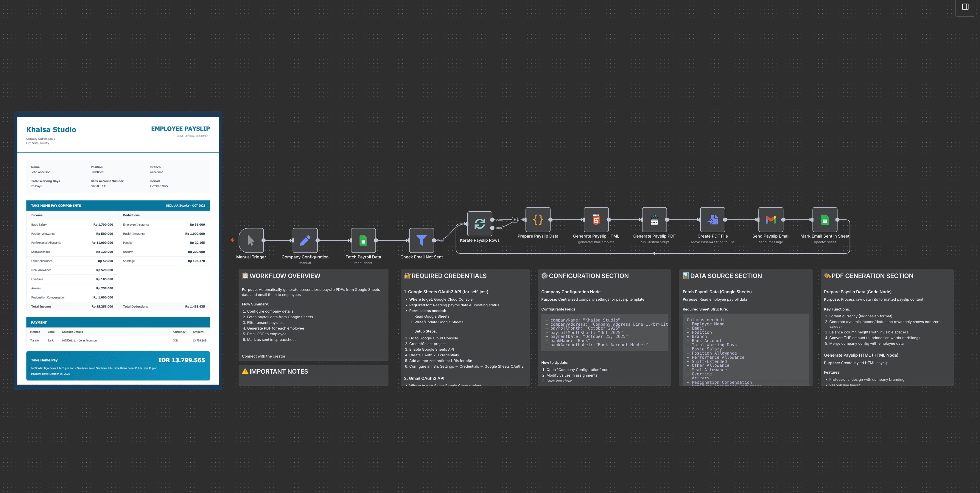Open the Company Configuration pencil node

tap(305, 240)
